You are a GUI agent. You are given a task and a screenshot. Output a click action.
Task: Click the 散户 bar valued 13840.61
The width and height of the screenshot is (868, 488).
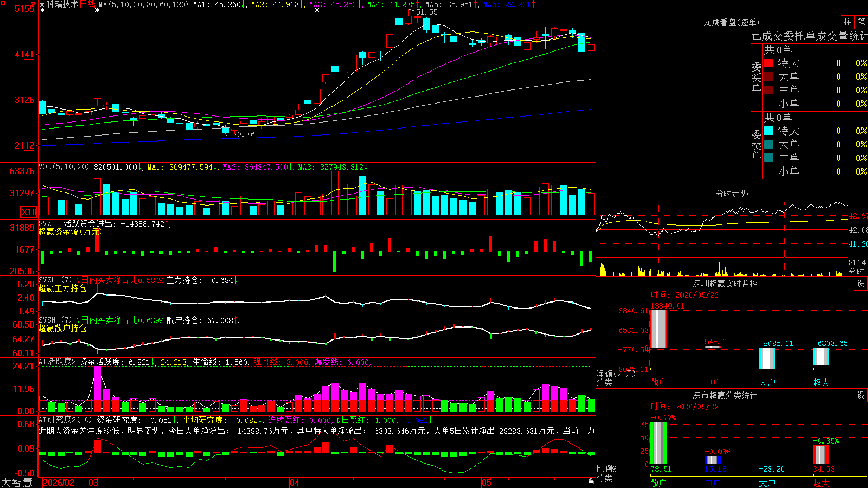tap(659, 329)
